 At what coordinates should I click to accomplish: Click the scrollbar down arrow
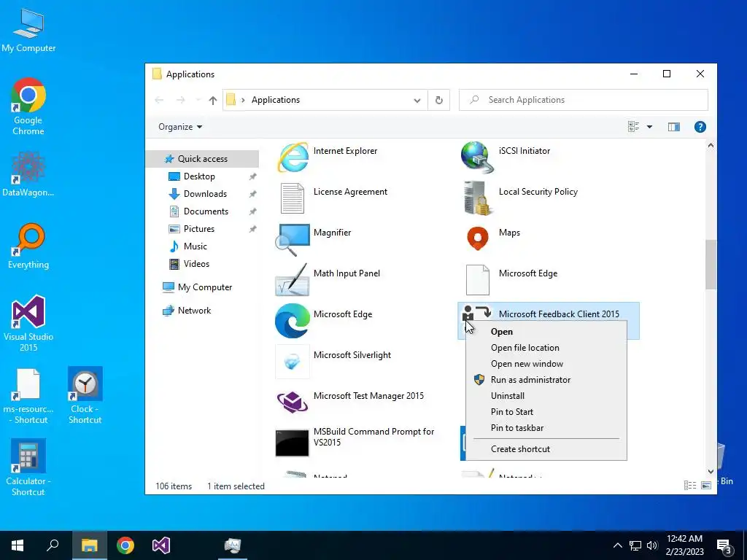[x=711, y=472]
